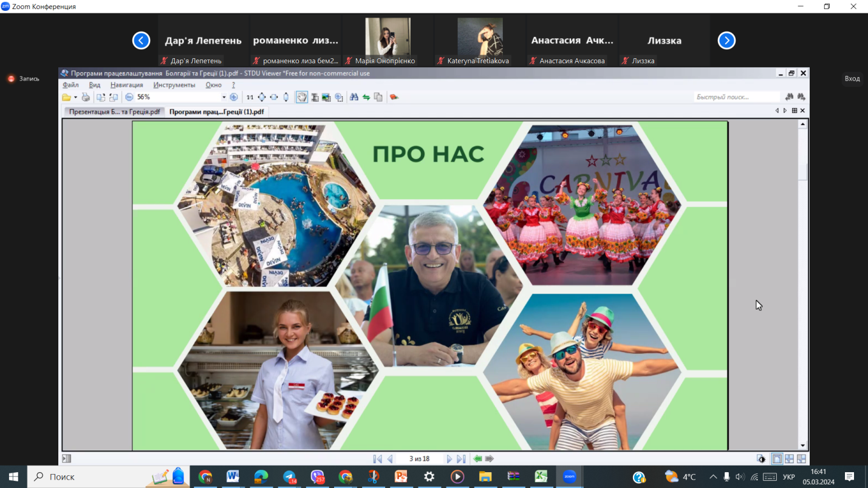Zoom in with the plus magnifier icon
Image resolution: width=868 pixels, height=488 pixels.
234,97
